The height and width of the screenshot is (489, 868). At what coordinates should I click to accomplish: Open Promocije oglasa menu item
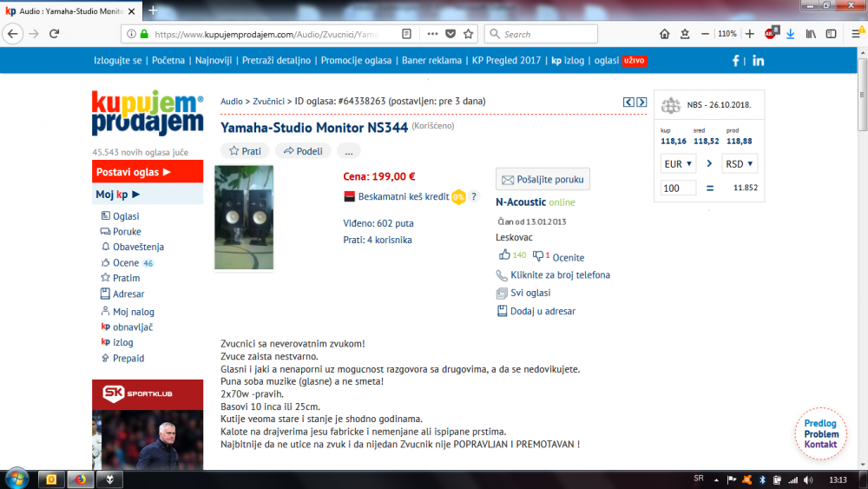pos(356,60)
